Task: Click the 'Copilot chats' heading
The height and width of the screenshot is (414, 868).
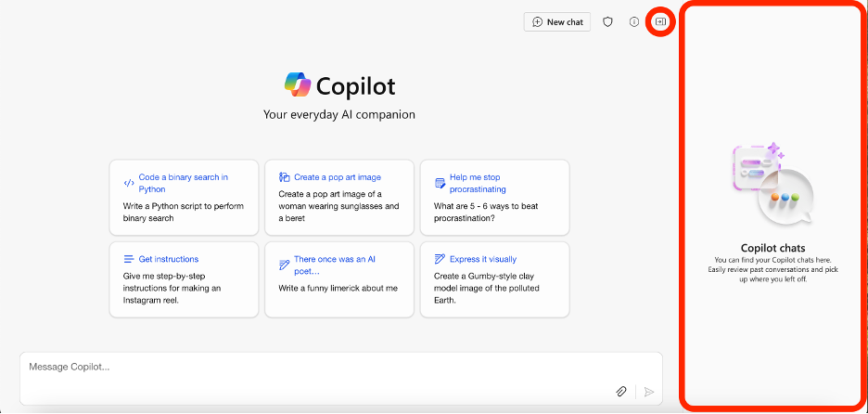Action: click(x=772, y=248)
